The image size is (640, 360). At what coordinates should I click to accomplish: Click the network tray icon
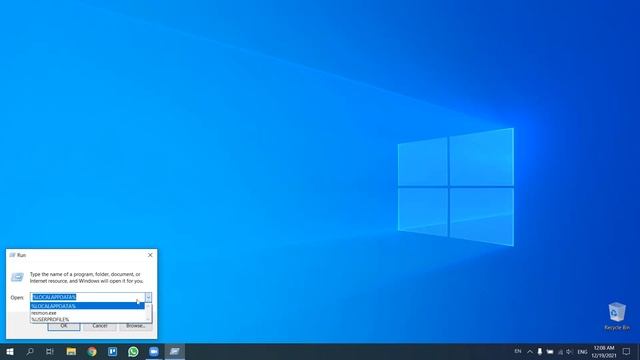tap(560, 351)
